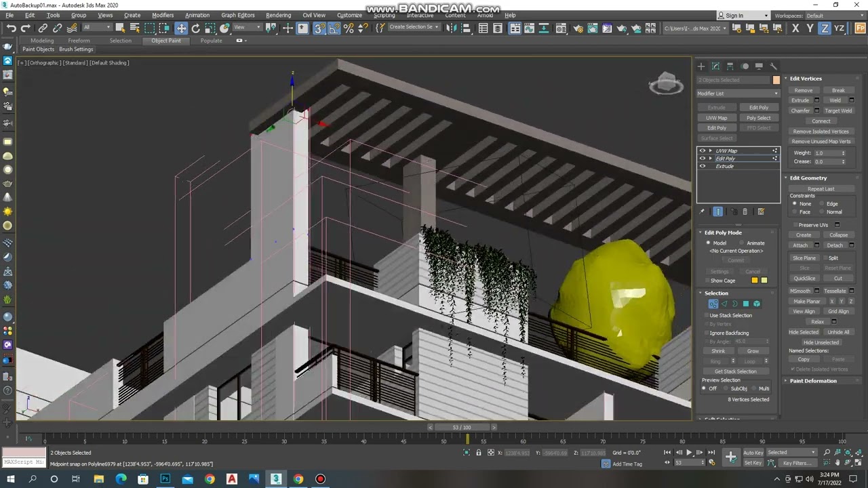Open the Rendering menu
The height and width of the screenshot is (488, 868).
tap(278, 15)
